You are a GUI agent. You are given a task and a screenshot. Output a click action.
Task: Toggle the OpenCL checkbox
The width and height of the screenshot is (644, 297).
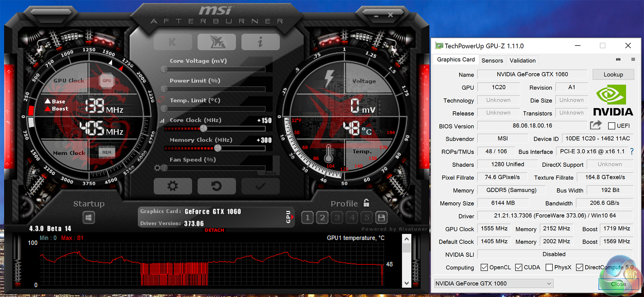click(x=484, y=267)
